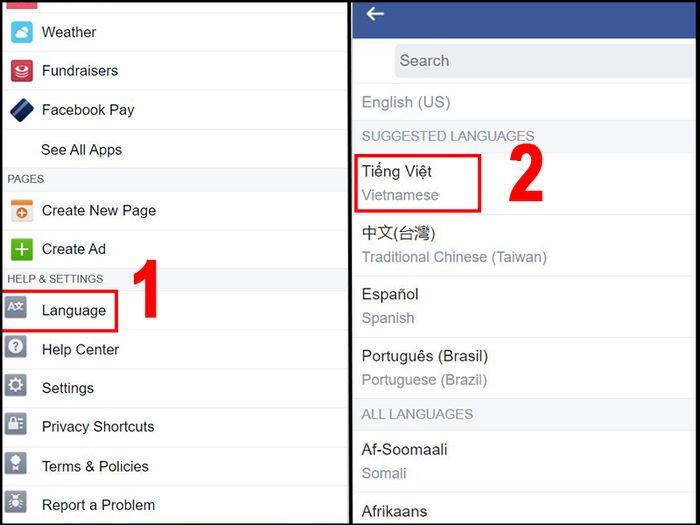Tap the Facebook Pay card icon
Screen dimensions: 700x525
tap(21, 110)
